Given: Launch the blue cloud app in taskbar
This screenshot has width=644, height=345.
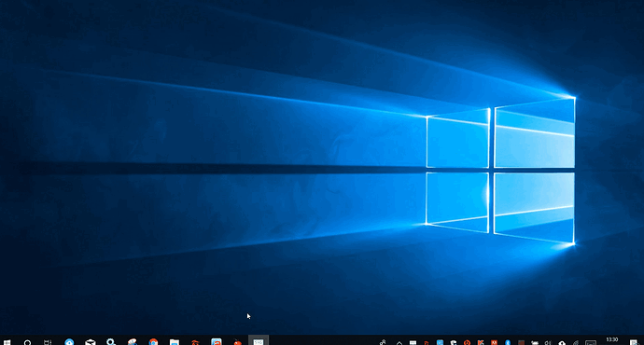Looking at the screenshot, I should [69, 341].
